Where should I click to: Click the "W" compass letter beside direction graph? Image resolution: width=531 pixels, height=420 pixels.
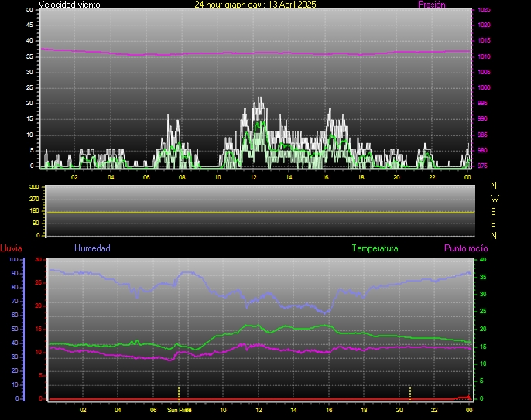[495, 198]
